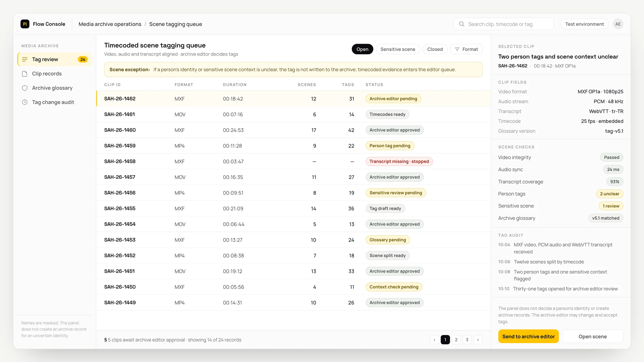Sort by DURATION column header
The height and width of the screenshot is (362, 644).
[235, 85]
